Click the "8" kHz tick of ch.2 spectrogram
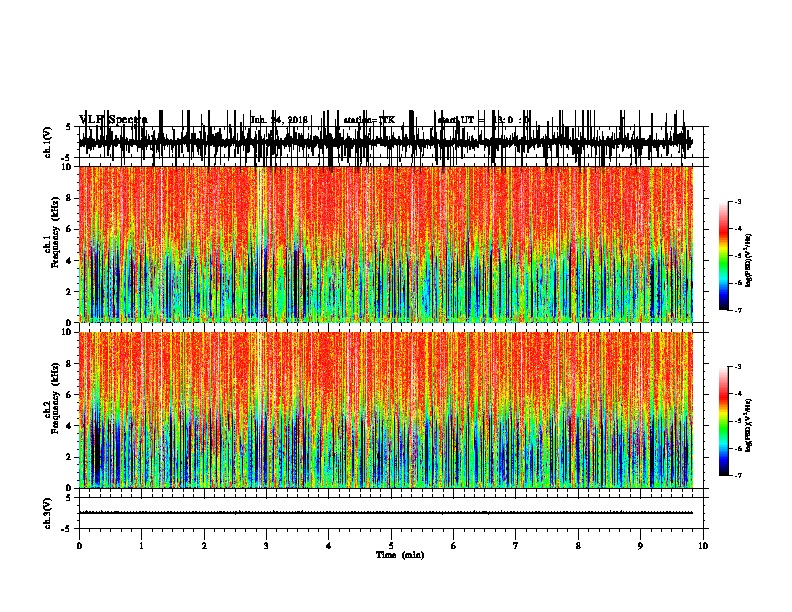This screenshot has height=612, width=792. point(69,364)
